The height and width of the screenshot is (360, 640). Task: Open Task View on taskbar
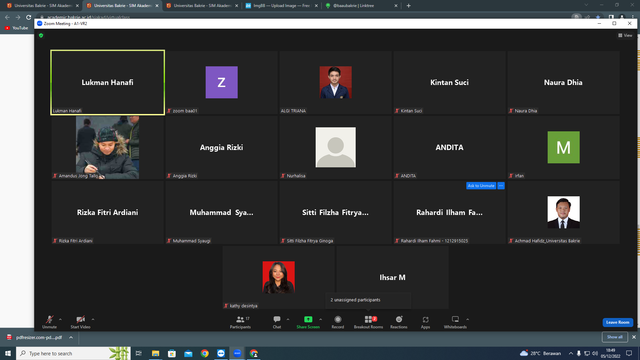click(139, 353)
